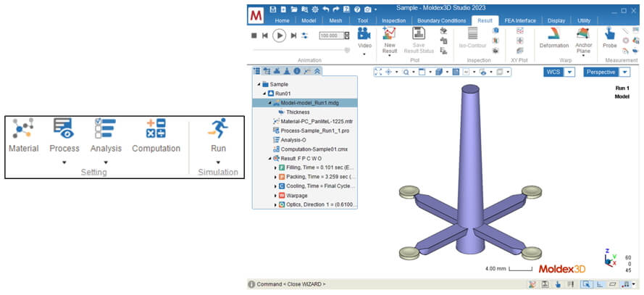Image resolution: width=644 pixels, height=295 pixels.
Task: Switch to the FEA Interface tab
Action: coord(520,20)
